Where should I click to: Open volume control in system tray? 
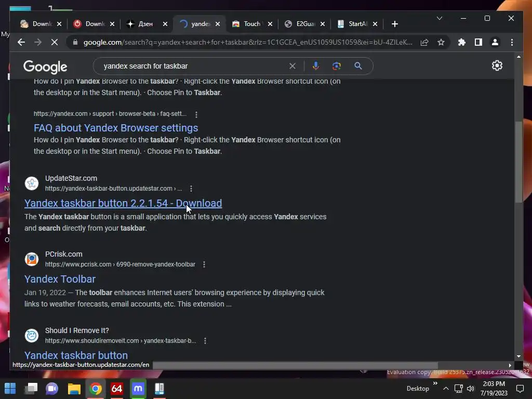pos(471,389)
